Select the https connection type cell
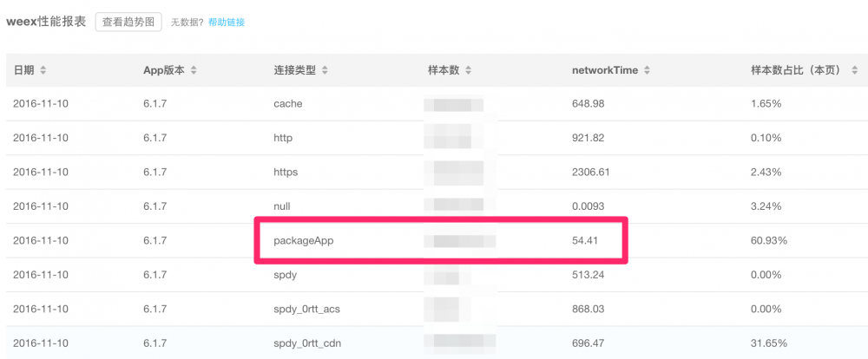The width and height of the screenshot is (868, 359). pyautogui.click(x=286, y=172)
